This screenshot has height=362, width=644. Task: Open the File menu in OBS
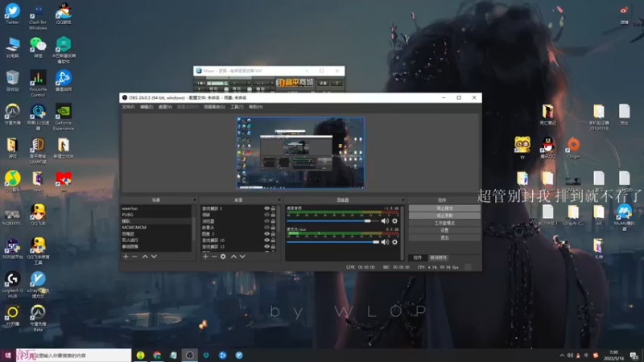pos(128,107)
